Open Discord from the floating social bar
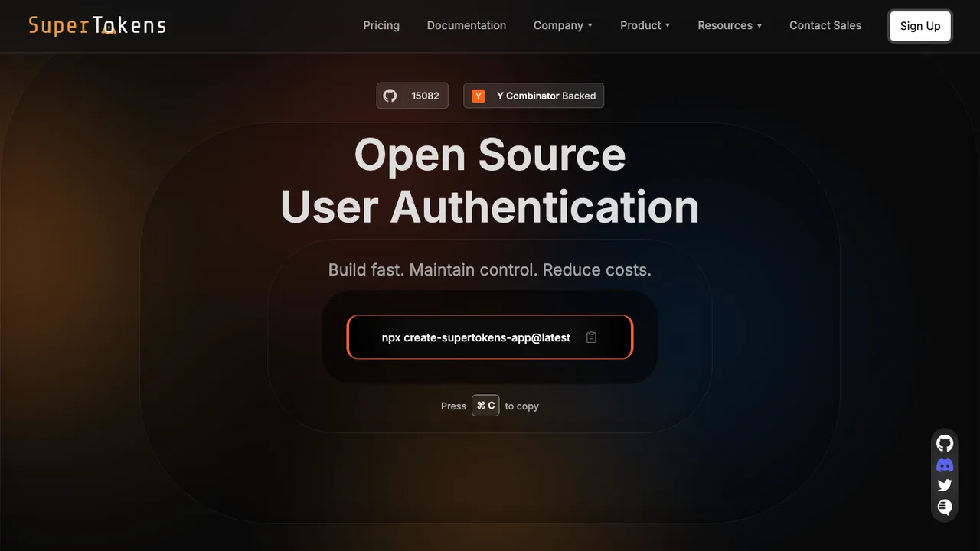Screen dimensions: 980x551 coord(945,465)
